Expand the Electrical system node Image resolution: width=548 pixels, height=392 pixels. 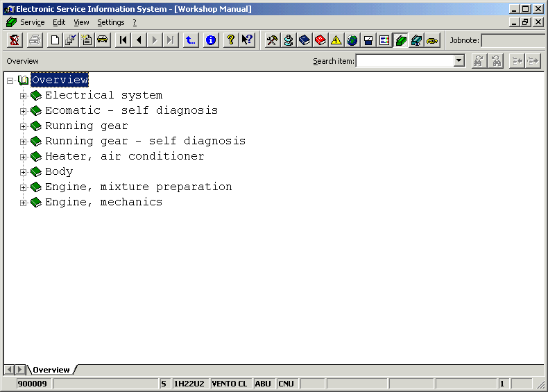click(x=23, y=96)
